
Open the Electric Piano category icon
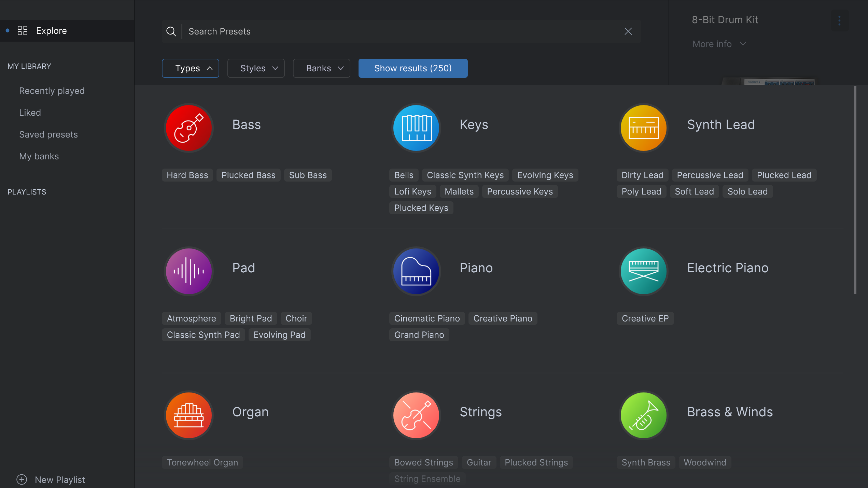643,271
